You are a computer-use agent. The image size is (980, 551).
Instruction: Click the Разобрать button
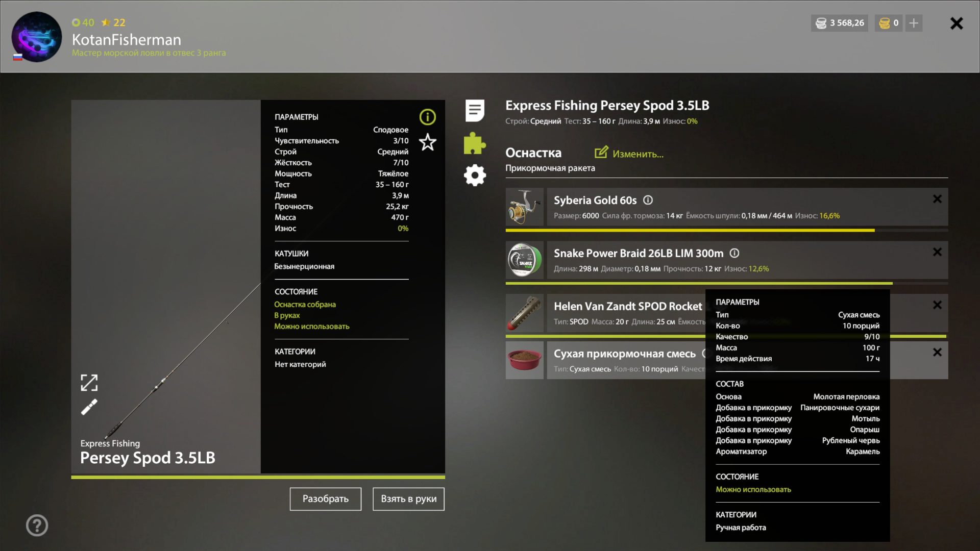[x=326, y=499]
